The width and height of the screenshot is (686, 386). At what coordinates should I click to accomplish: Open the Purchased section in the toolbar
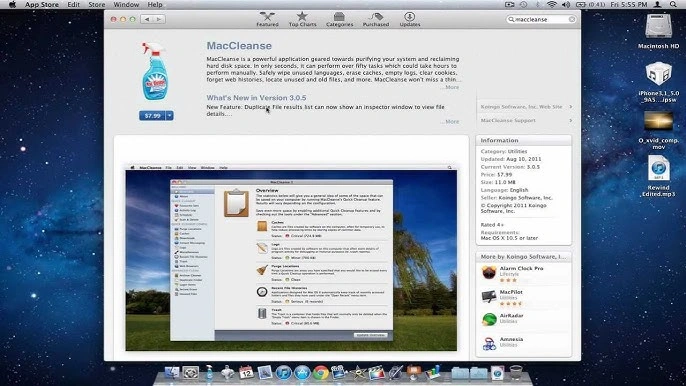point(376,19)
